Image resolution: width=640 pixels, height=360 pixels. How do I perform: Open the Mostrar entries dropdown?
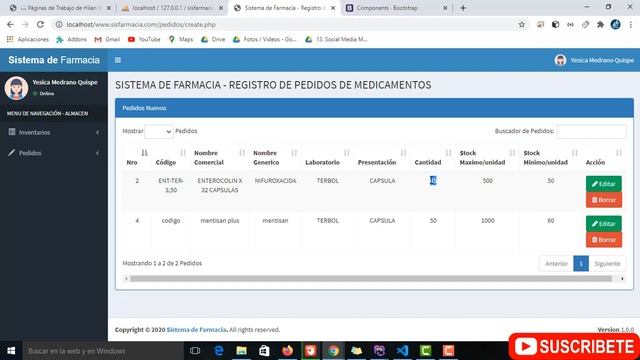(x=159, y=131)
